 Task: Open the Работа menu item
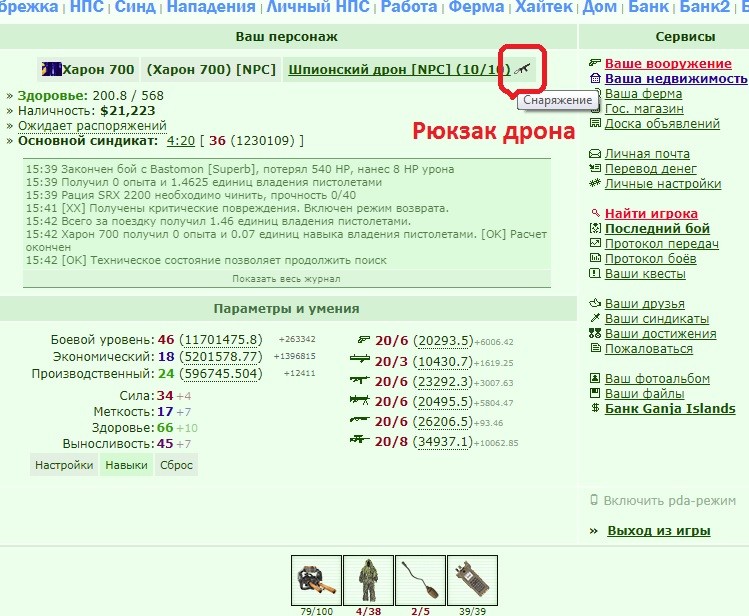coord(409,7)
